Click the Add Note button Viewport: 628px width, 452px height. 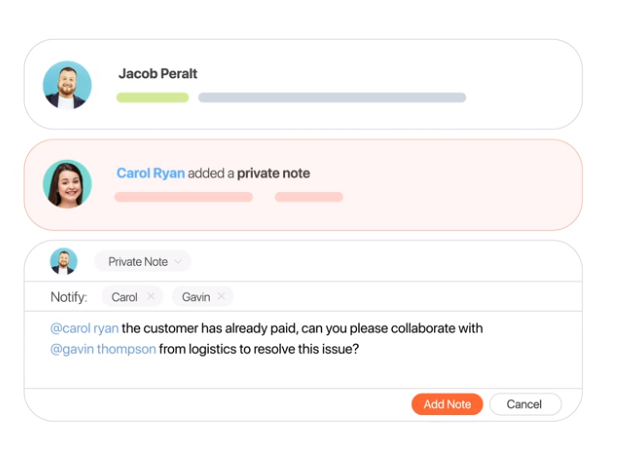coord(447,404)
